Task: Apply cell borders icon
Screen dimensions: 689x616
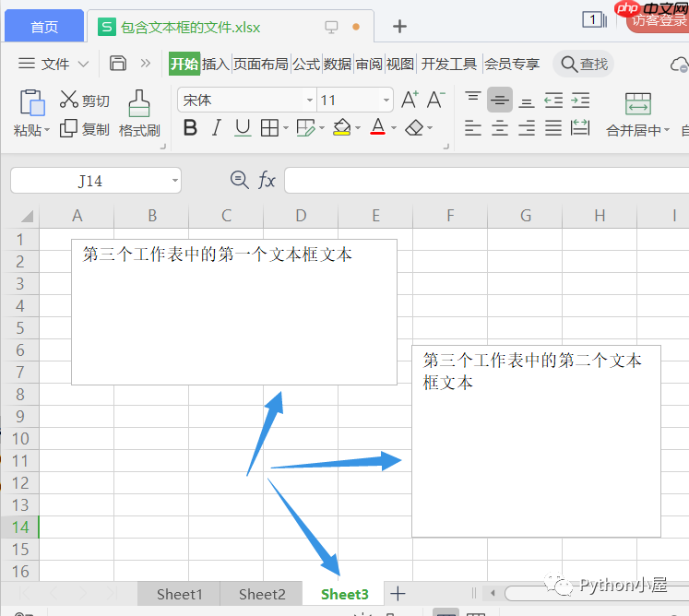Action: coord(269,128)
